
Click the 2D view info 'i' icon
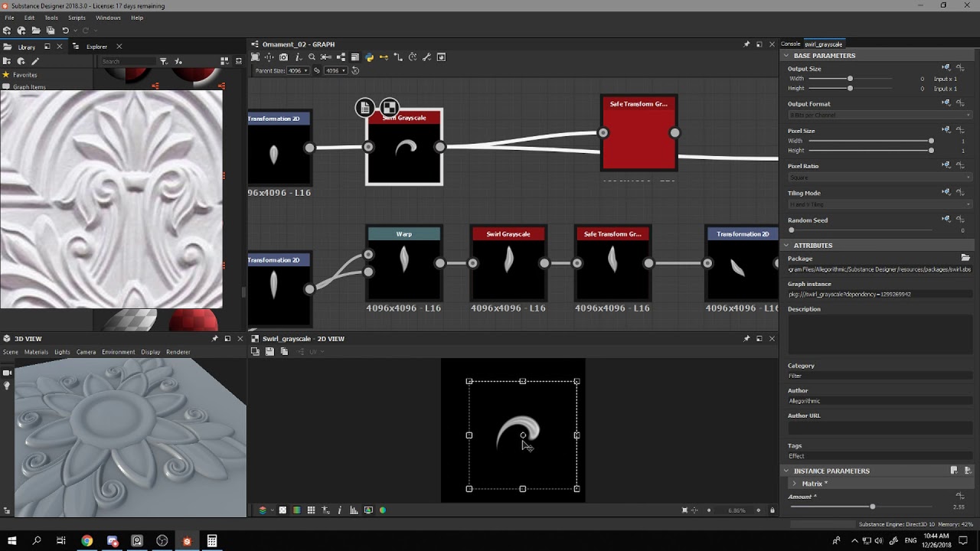[339, 510]
